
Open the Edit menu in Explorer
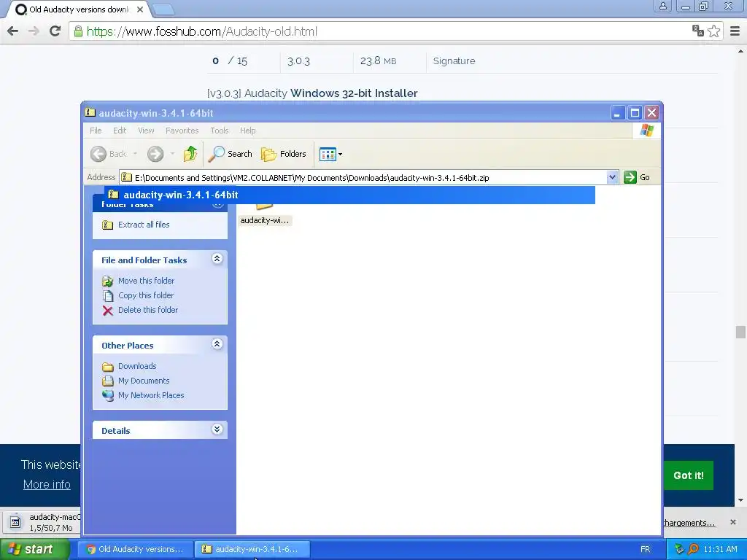pos(120,131)
